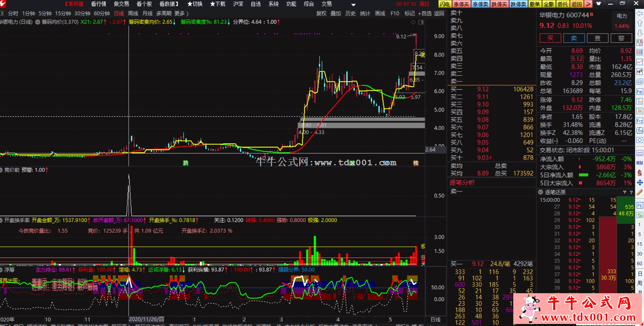Click the +自选 add to watchlist button
Screen dimensions: 644x326
(x=424, y=14)
